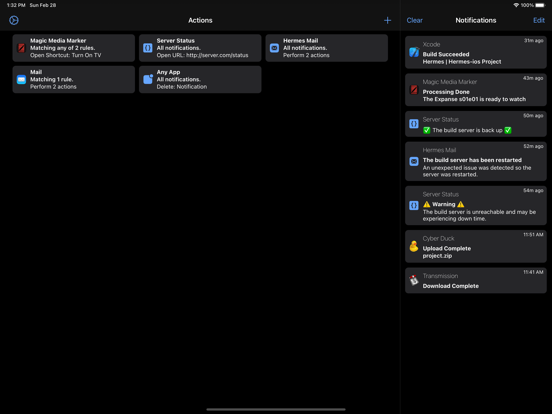This screenshot has width=552, height=414.
Task: Select 'Upload Complete' notification title
Action: (447, 249)
